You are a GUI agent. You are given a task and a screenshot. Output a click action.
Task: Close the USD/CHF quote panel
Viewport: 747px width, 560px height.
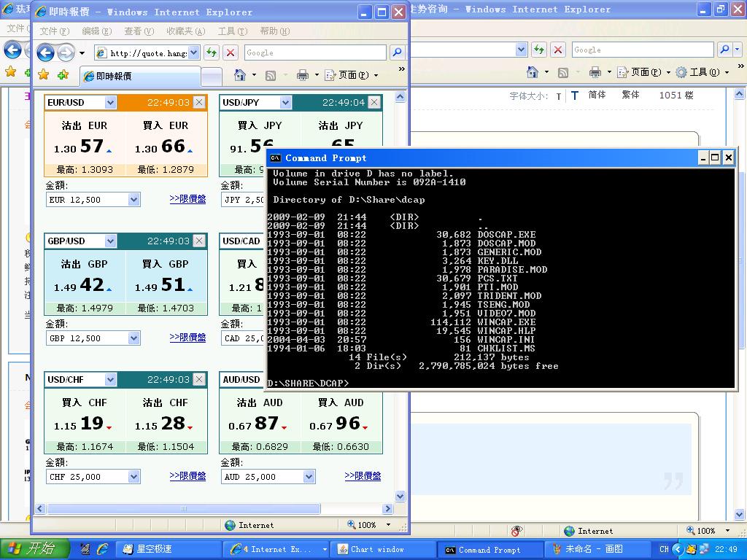(198, 380)
